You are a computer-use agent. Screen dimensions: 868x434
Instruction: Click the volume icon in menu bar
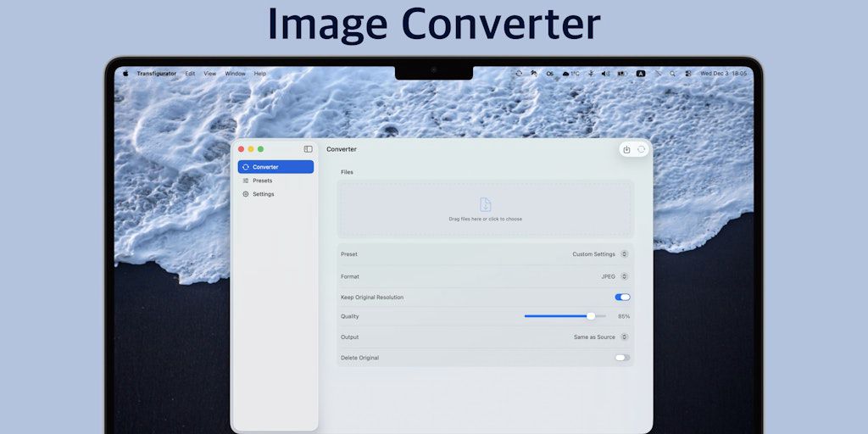click(x=605, y=74)
